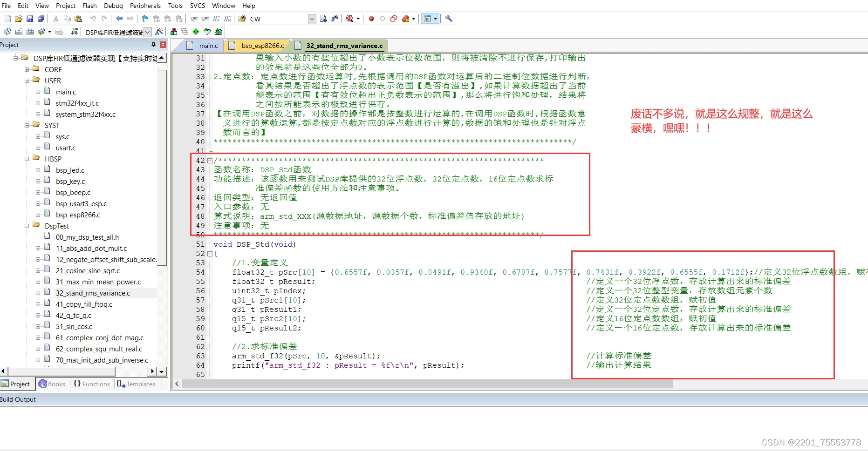868x451 pixels.
Task: Open Select Software Packs green diamond
Action: [196, 32]
